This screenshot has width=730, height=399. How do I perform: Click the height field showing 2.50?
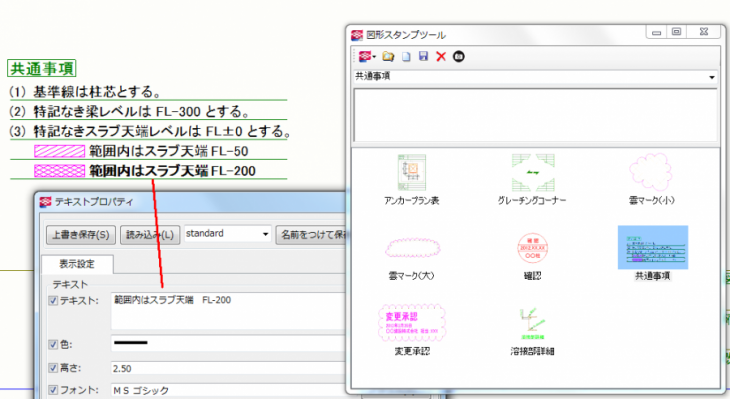point(229,368)
